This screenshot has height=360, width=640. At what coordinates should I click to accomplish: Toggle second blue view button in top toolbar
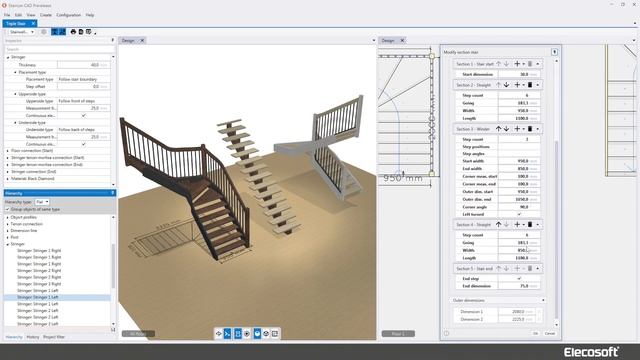(62, 32)
